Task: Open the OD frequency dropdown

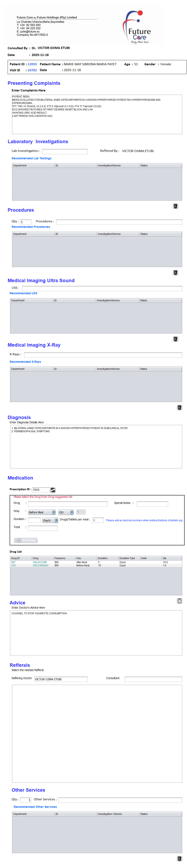Action: click(66, 512)
